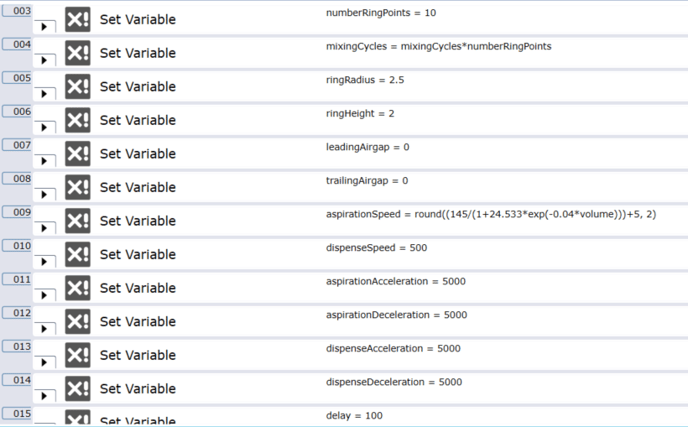
Task: Select the Set Variable icon for dispenseDeceleration
Action: click(x=78, y=388)
